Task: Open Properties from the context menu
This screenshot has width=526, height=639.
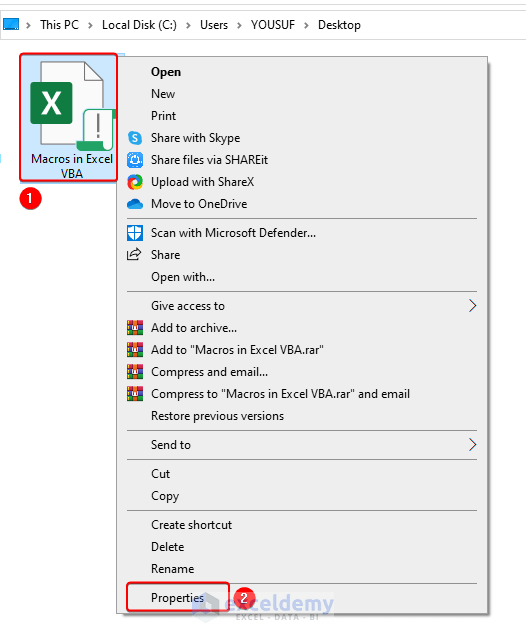Action: click(177, 598)
